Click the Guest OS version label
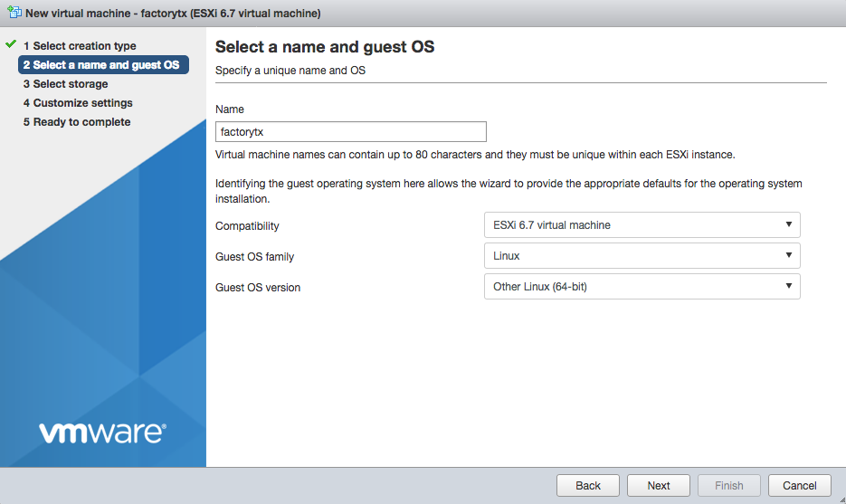Screen dimensions: 846x504 258,288
